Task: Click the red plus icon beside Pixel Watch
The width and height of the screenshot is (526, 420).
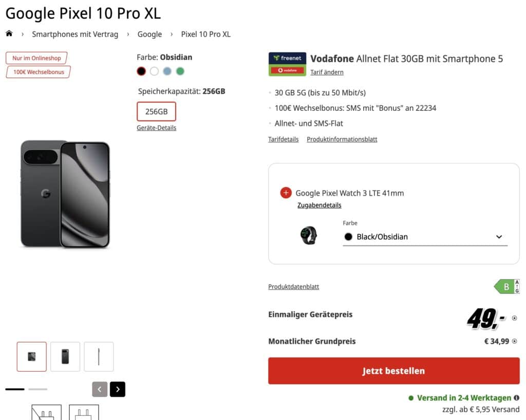Action: tap(286, 193)
